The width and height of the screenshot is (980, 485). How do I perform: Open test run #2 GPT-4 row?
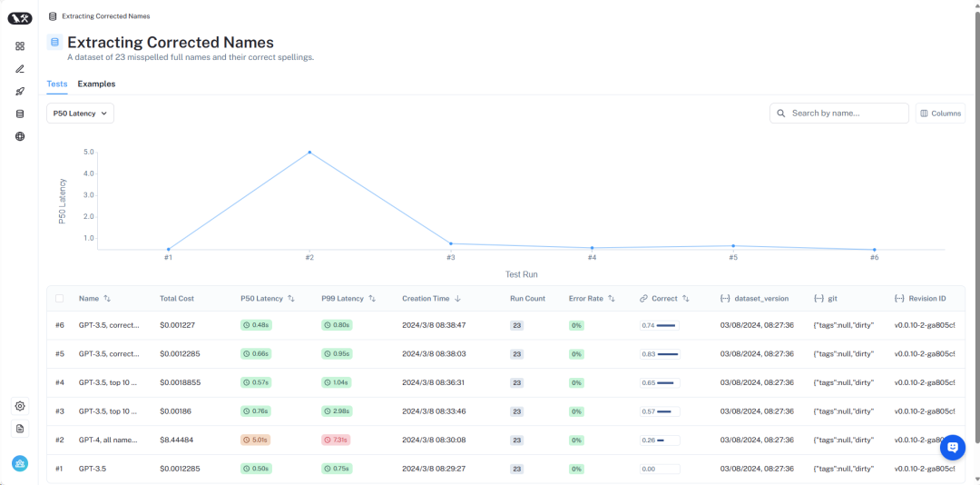coord(108,440)
